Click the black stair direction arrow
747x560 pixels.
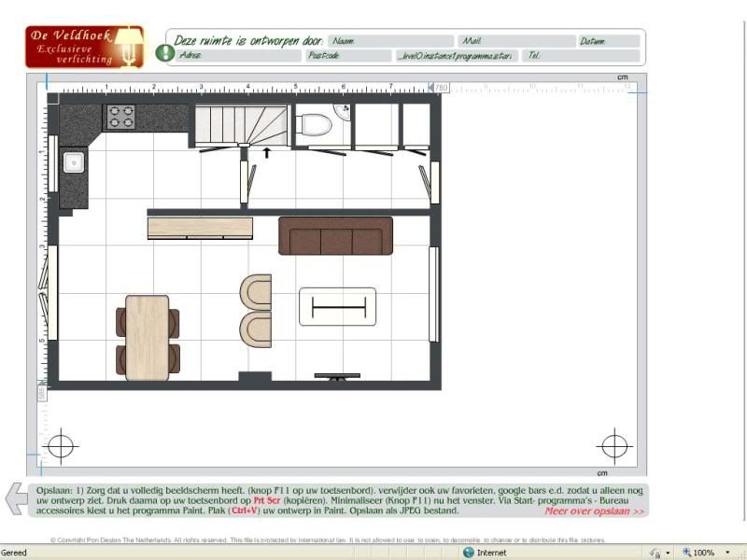point(267,152)
